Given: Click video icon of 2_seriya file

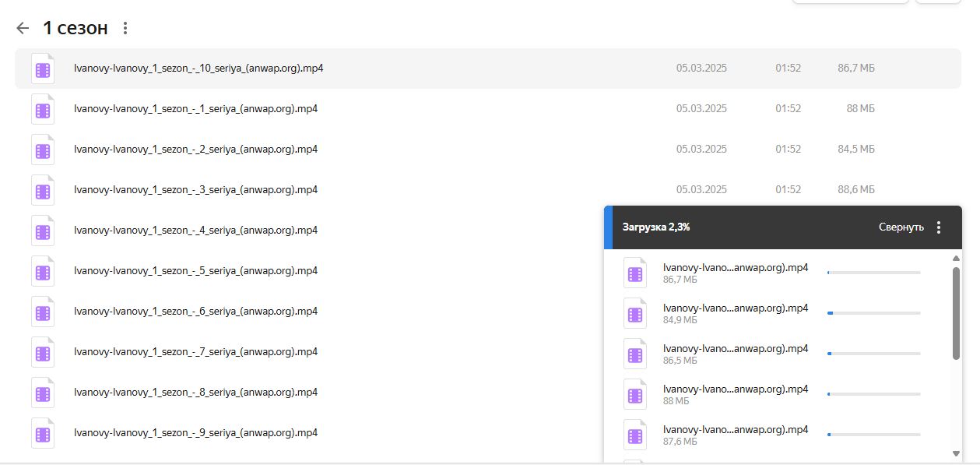Looking at the screenshot, I should [43, 150].
